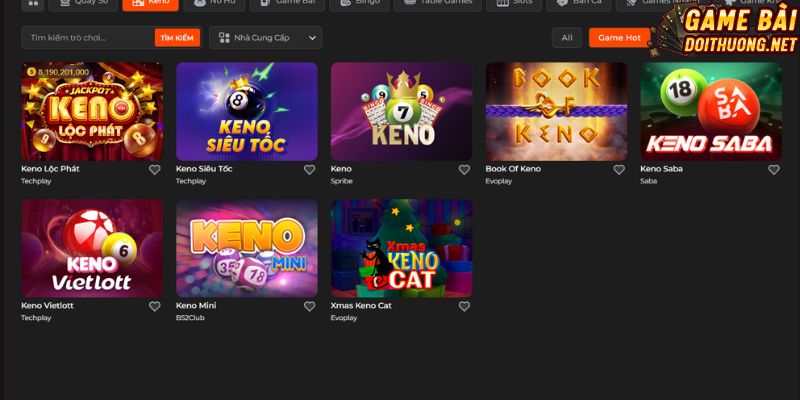Click the title text Keno Lộc Phát
The image size is (800, 400).
pos(50,169)
